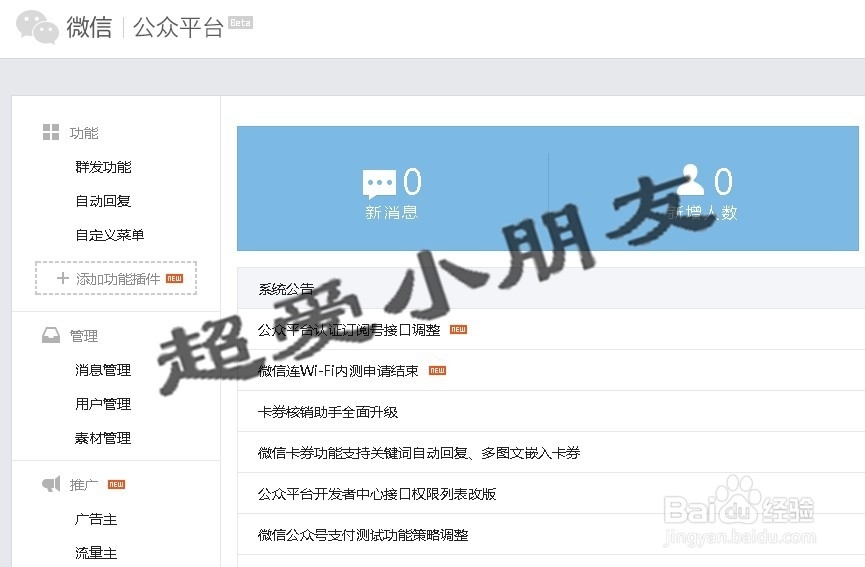This screenshot has width=865, height=567.
Task: Click the 添加功能插件 button
Action: pyautogui.click(x=116, y=278)
